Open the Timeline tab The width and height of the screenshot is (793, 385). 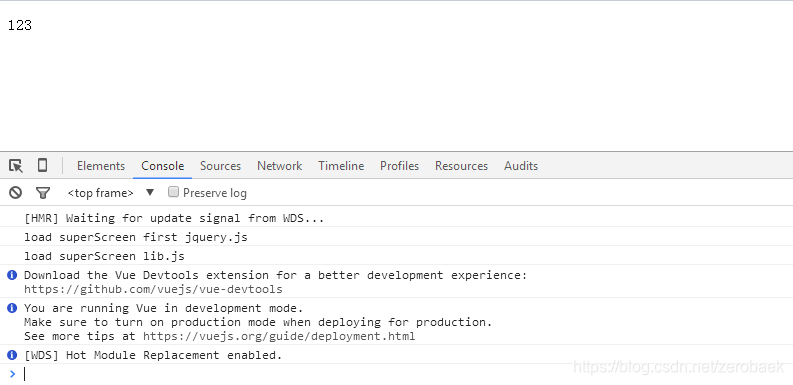341,166
